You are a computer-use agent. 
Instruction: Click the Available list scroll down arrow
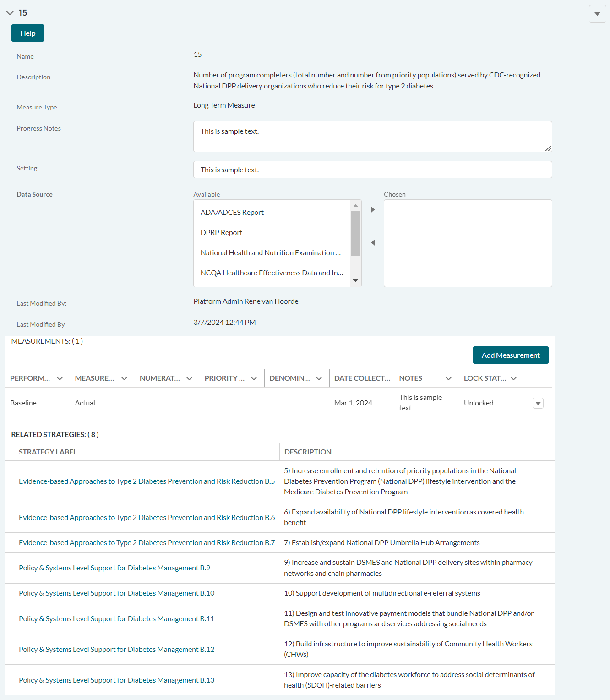click(x=355, y=281)
